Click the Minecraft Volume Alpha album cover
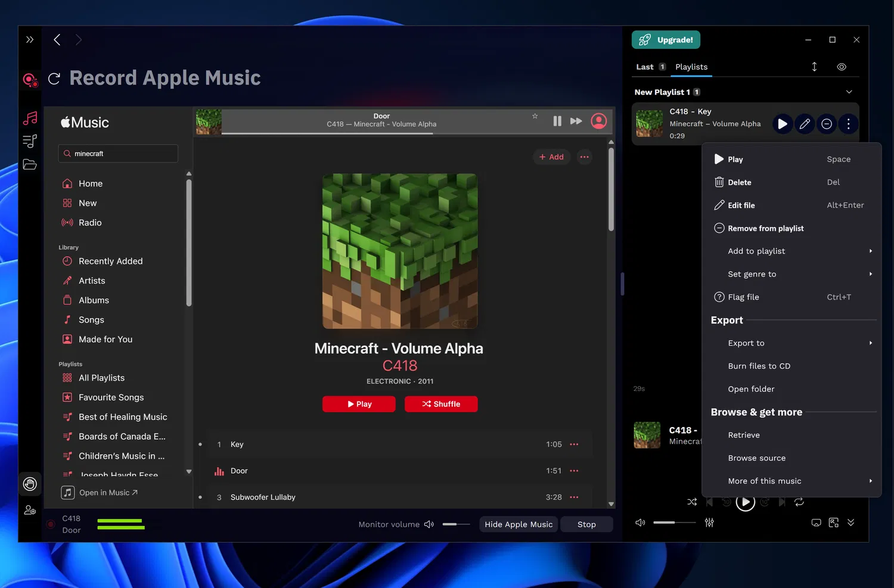 point(400,251)
